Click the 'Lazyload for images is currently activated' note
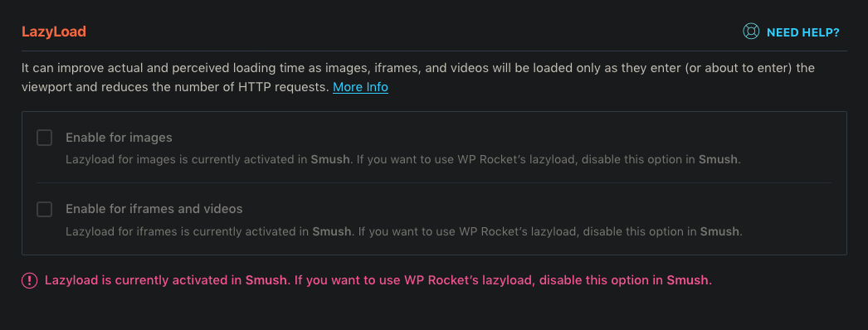Screen dimensions: 868x330 click(403, 160)
